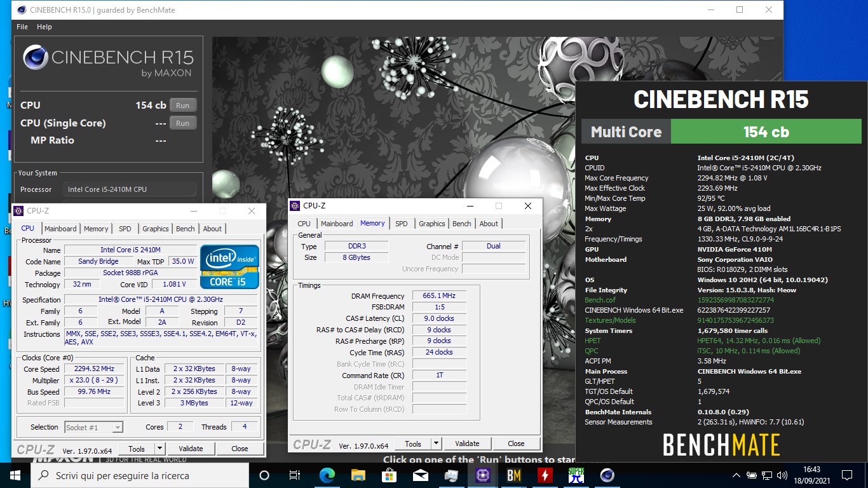The width and height of the screenshot is (868, 488).
Task: Open the Tools dropdown arrow in CPU-Z Memory window
Action: 436,444
